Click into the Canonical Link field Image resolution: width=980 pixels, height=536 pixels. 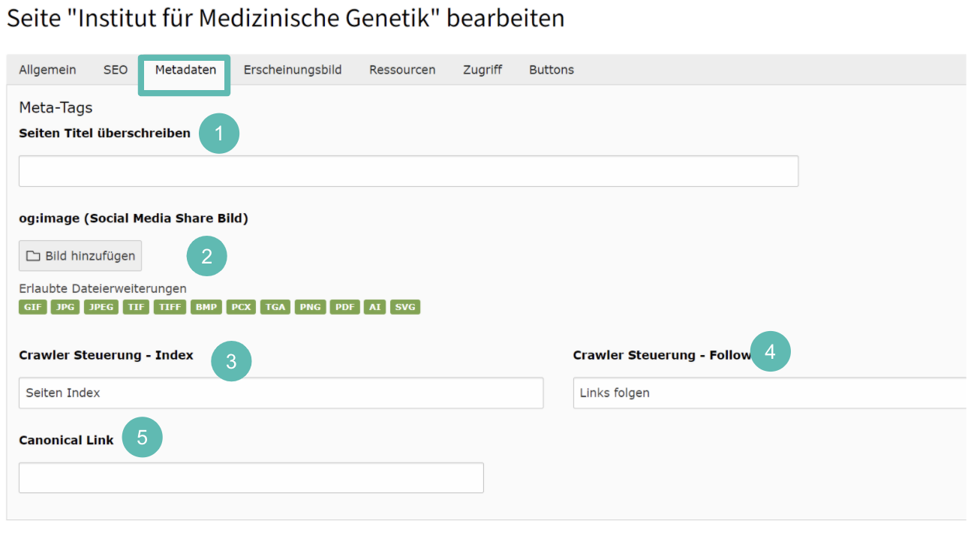click(251, 477)
